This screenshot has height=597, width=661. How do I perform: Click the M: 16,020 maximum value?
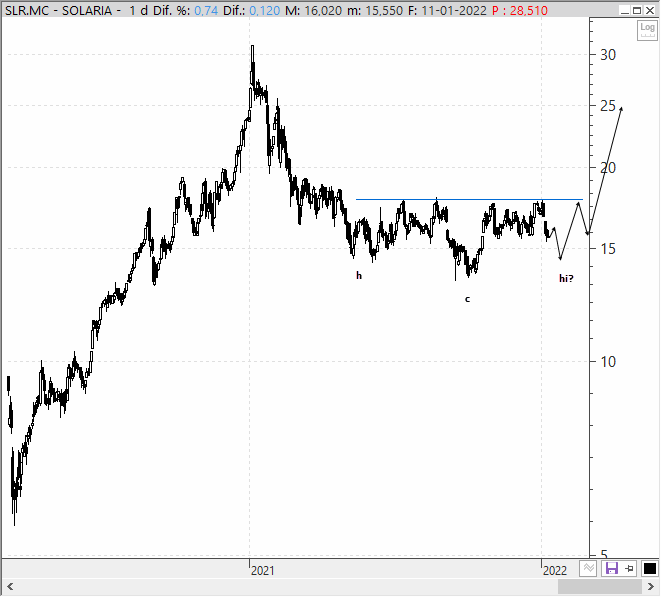(314, 10)
